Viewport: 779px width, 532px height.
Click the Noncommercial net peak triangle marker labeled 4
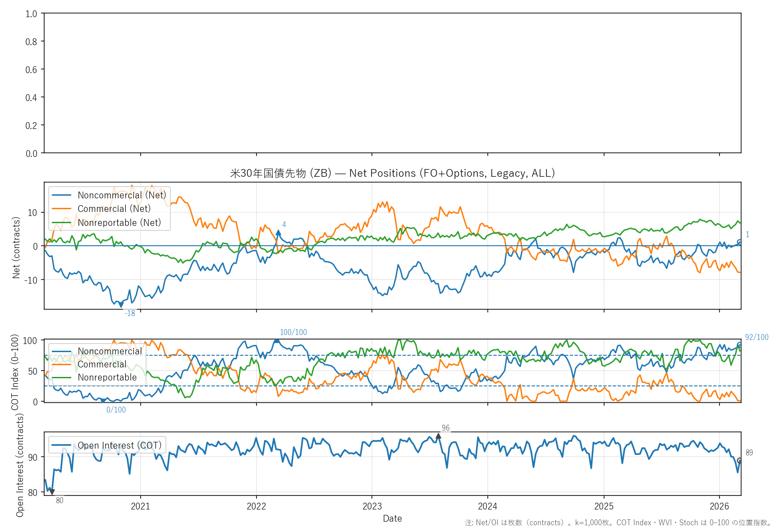[278, 233]
